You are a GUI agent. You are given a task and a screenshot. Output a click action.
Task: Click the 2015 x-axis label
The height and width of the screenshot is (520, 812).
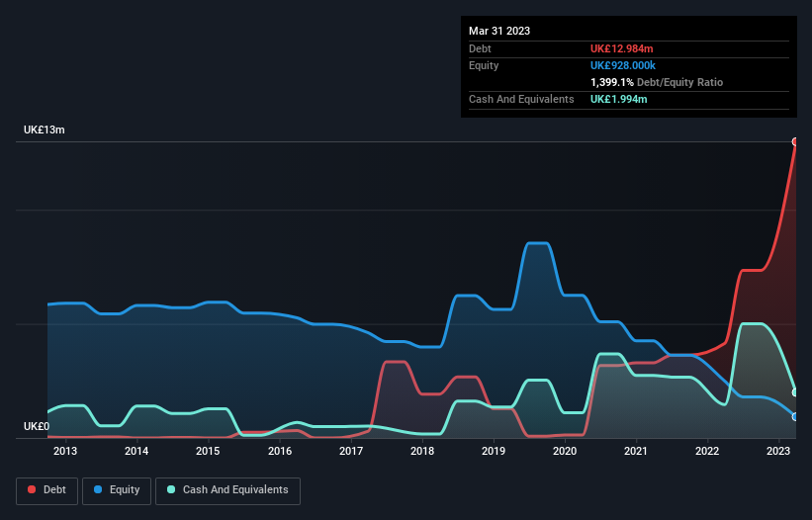[208, 451]
